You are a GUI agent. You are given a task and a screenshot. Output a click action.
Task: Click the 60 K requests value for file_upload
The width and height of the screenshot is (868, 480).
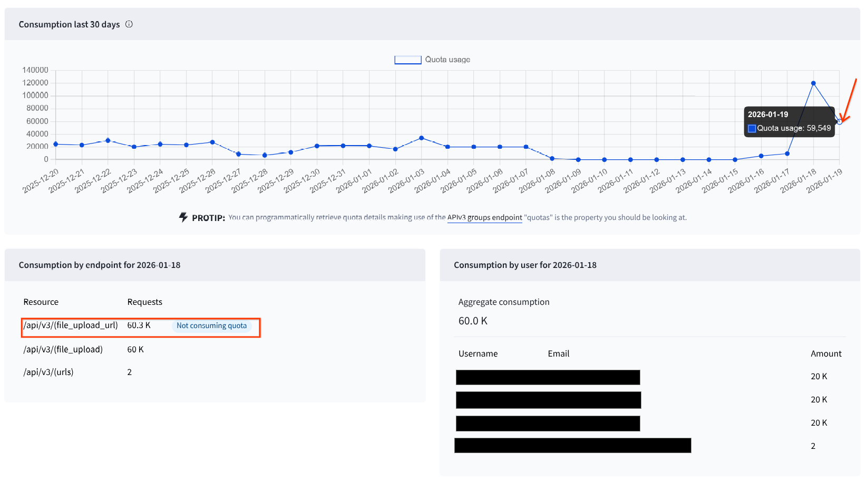pyautogui.click(x=135, y=349)
